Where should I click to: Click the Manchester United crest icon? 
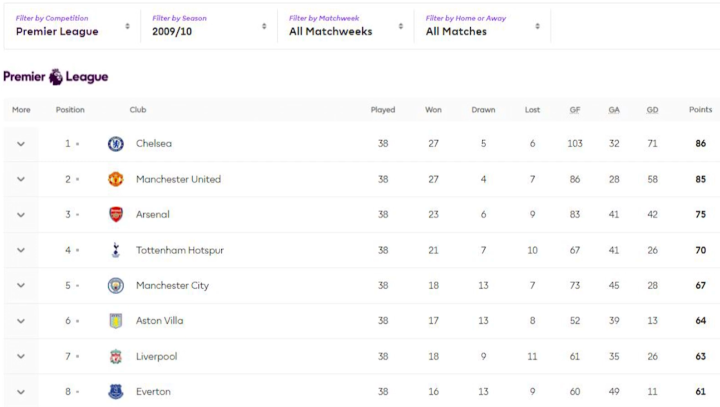(x=116, y=180)
